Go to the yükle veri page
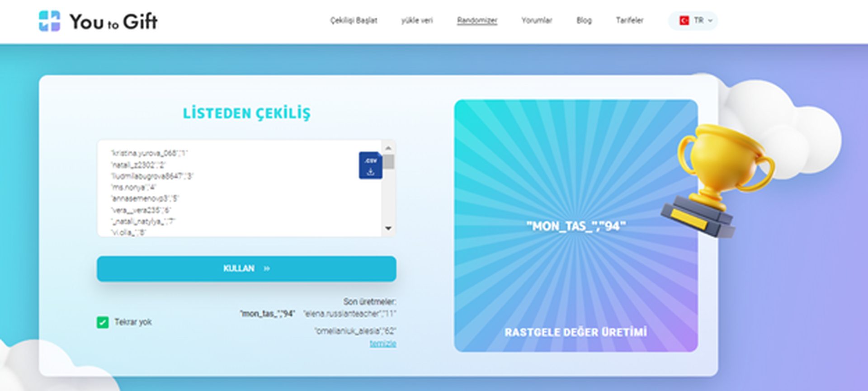 pos(417,21)
